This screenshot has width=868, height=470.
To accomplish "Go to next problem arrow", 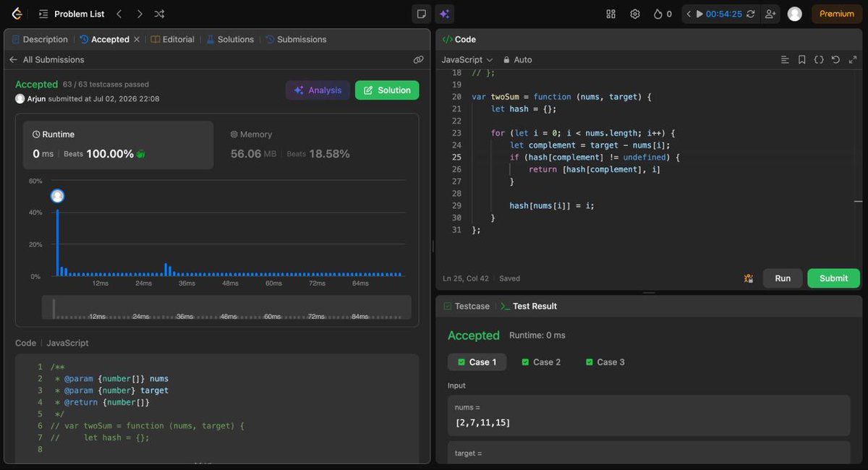I will pyautogui.click(x=140, y=14).
